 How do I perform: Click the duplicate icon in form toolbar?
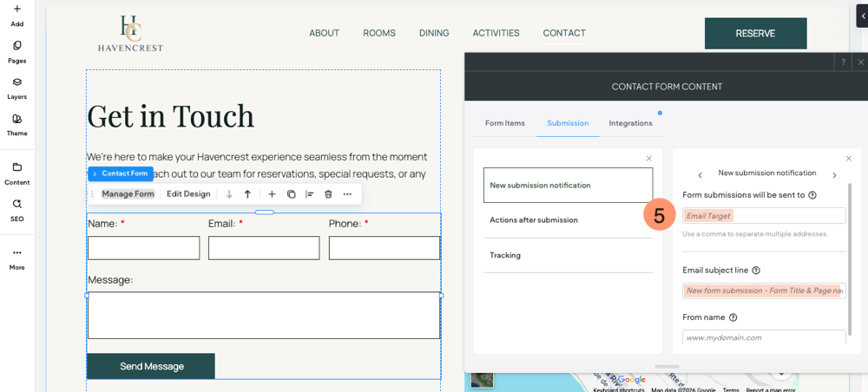[291, 194]
